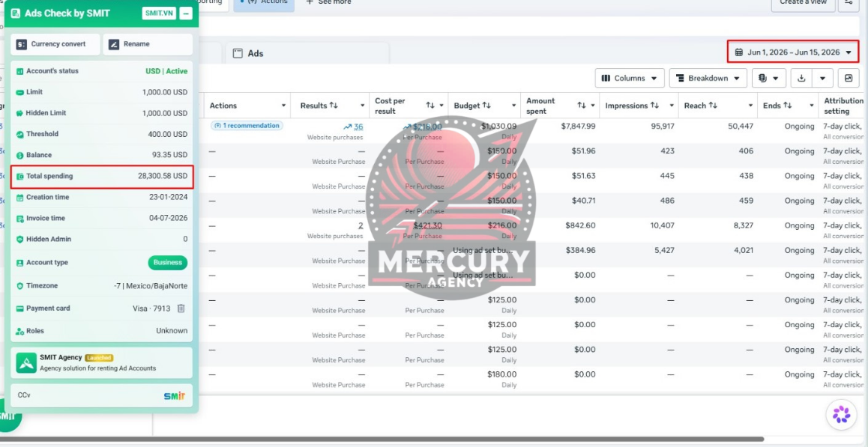Click the $842.60 amount spent cell
The height and width of the screenshot is (447, 868).
(581, 225)
